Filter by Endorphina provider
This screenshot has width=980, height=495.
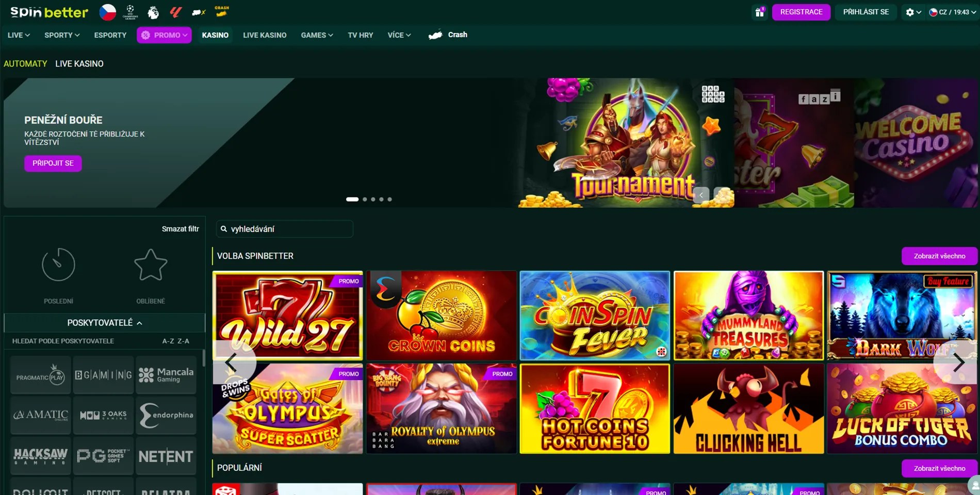coord(166,415)
